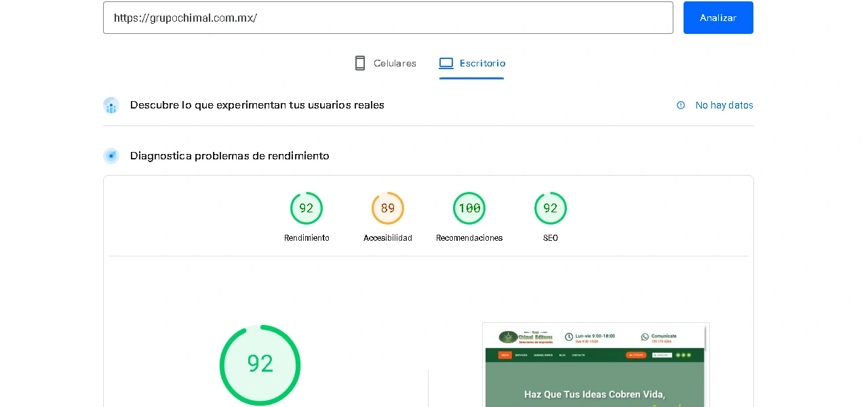Switch to the Celulares tab
The height and width of the screenshot is (407, 868).
click(x=385, y=63)
